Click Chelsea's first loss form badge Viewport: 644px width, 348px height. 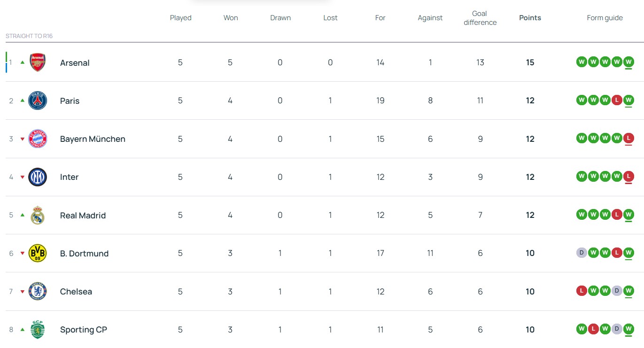[582, 291]
